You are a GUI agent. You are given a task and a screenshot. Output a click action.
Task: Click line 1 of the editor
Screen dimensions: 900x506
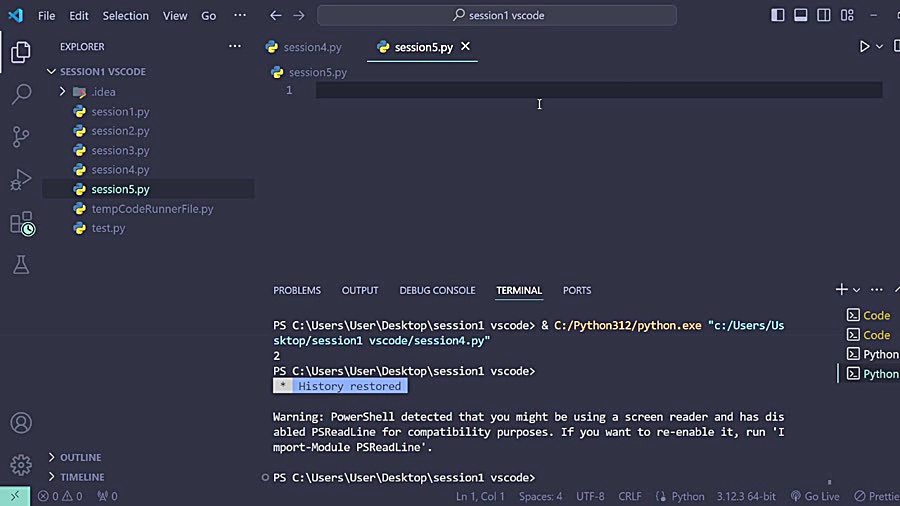point(599,90)
